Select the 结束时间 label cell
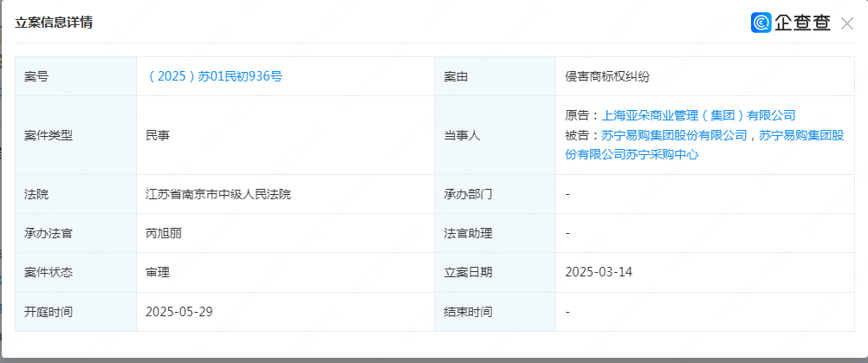 point(495,312)
